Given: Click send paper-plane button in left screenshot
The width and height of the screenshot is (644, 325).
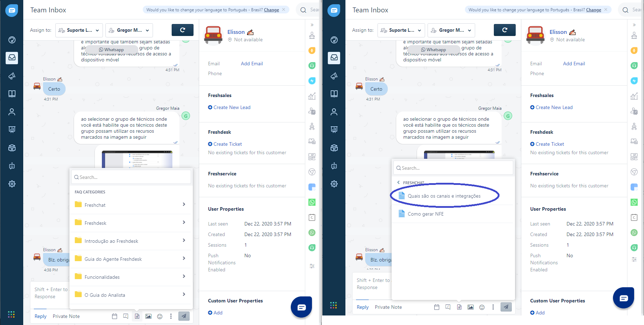Looking at the screenshot, I should click(x=184, y=316).
